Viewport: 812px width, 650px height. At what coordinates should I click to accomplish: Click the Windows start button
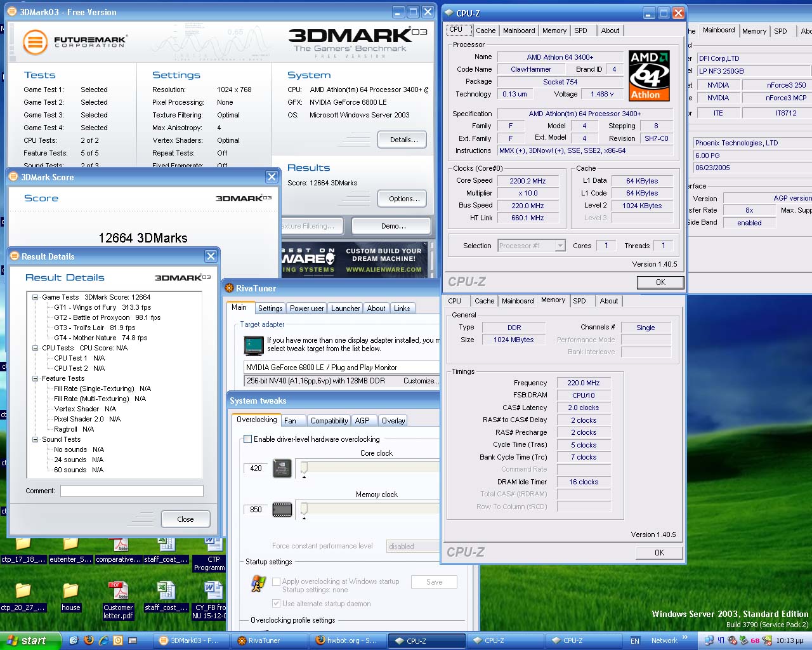[x=30, y=640]
